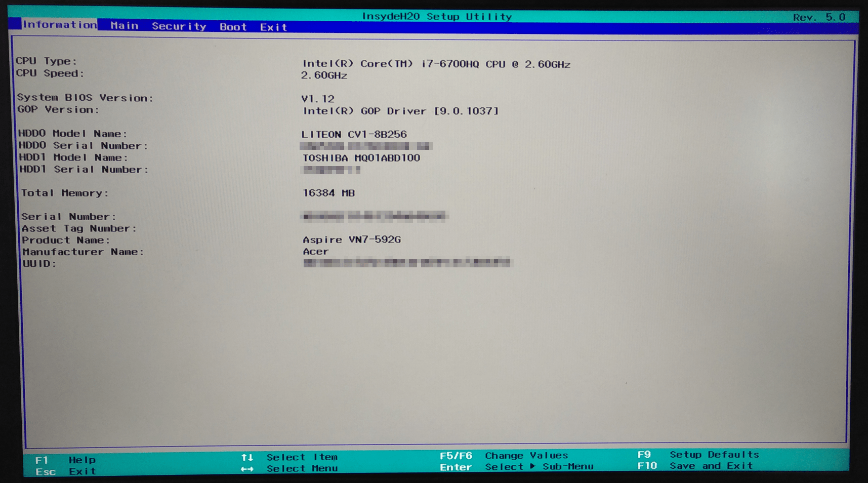Viewport: 868px width, 483px height.
Task: Select the UUID label
Action: click(39, 264)
